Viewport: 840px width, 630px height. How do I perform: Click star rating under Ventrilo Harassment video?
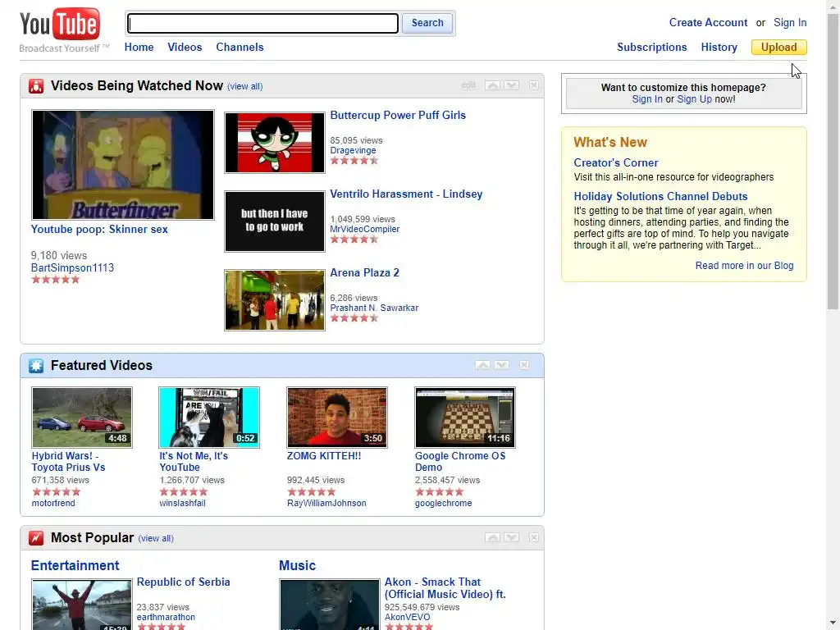click(354, 239)
